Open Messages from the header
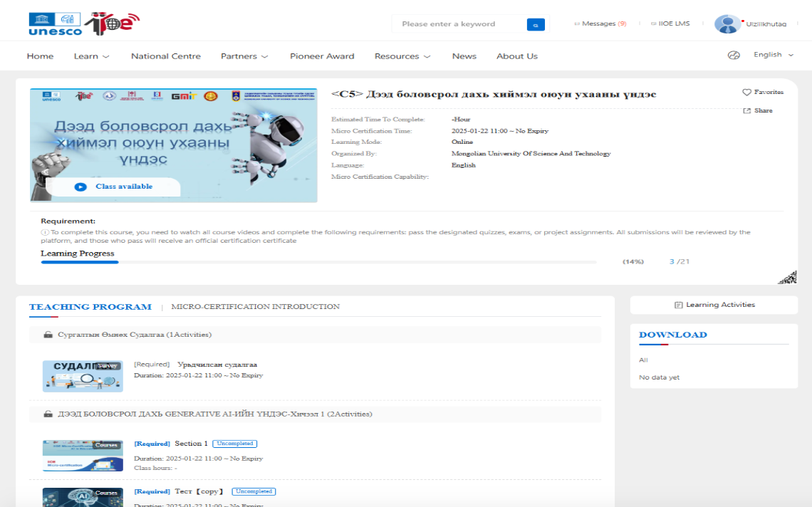Image resolution: width=812 pixels, height=507 pixels. coord(600,24)
